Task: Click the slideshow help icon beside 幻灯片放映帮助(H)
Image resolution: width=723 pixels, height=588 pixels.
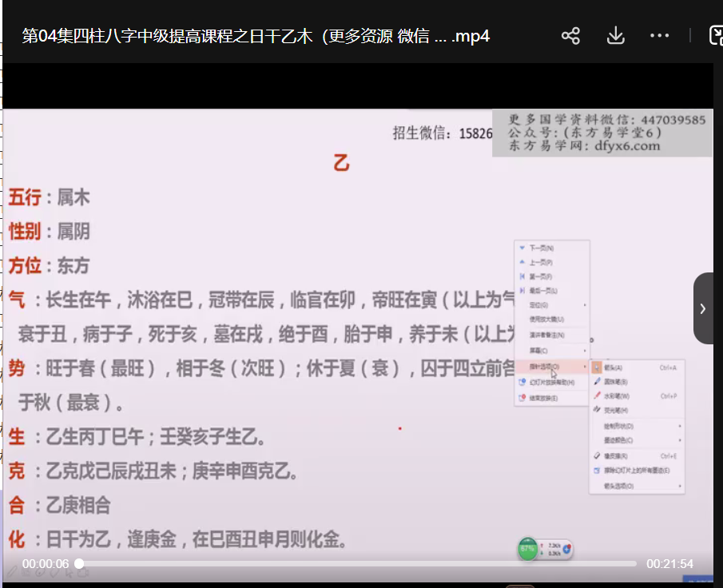Action: [522, 382]
